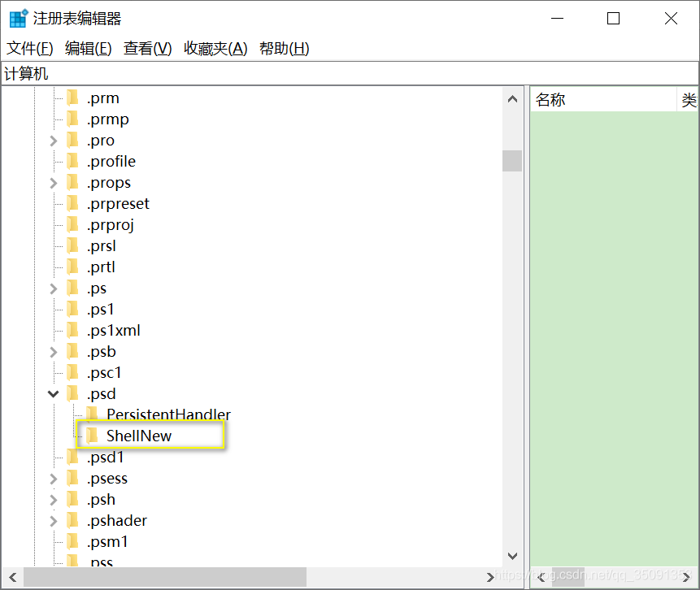Click the folder icon next to .profile
The width and height of the screenshot is (700, 590).
73,162
